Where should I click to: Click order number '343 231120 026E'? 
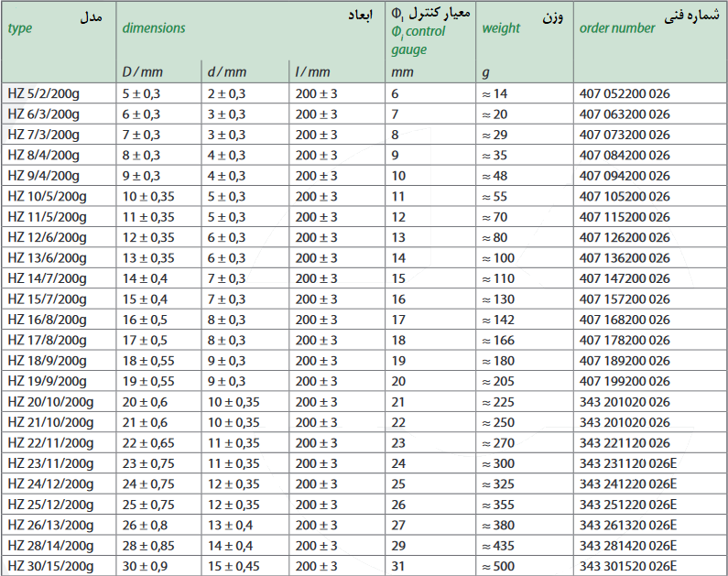point(627,463)
